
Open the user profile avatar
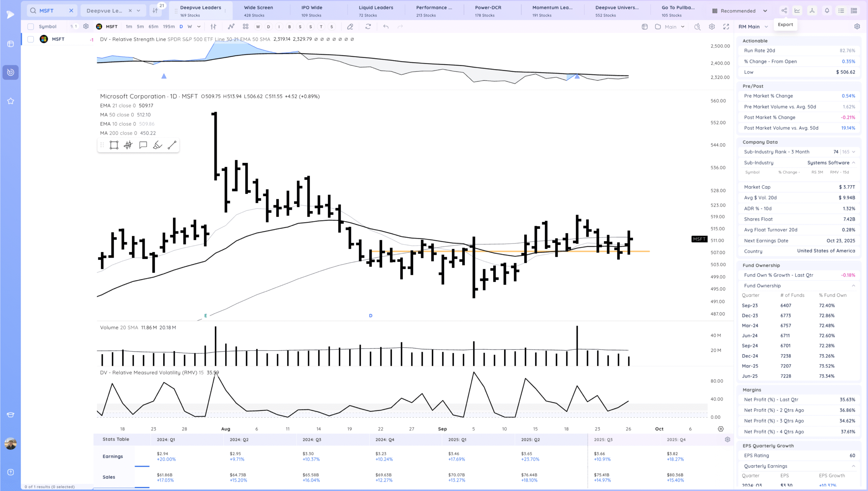coord(11,444)
